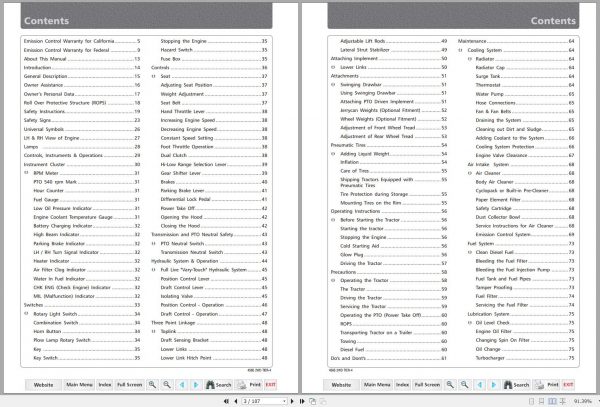Image resolution: width=600 pixels, height=407 pixels.
Task: Click zoom in magnifier on left page
Action: (x=152, y=385)
